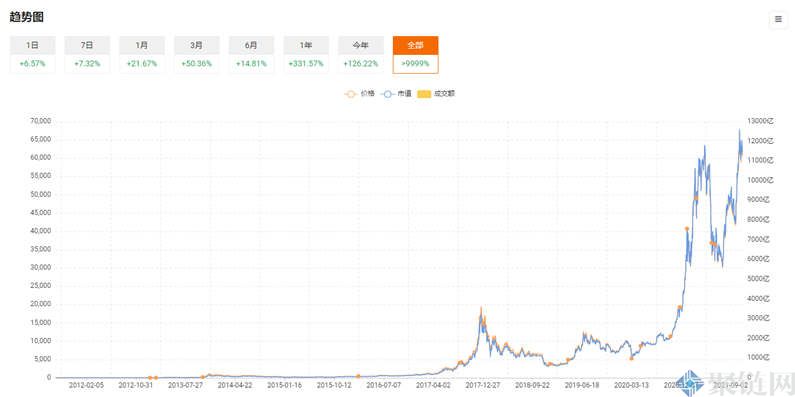This screenshot has width=795, height=397.
Task: Click the 2015-01-16 date axis label
Action: click(284, 385)
